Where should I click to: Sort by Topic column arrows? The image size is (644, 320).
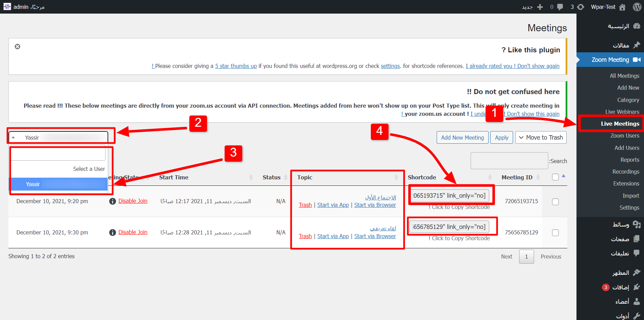pos(396,177)
